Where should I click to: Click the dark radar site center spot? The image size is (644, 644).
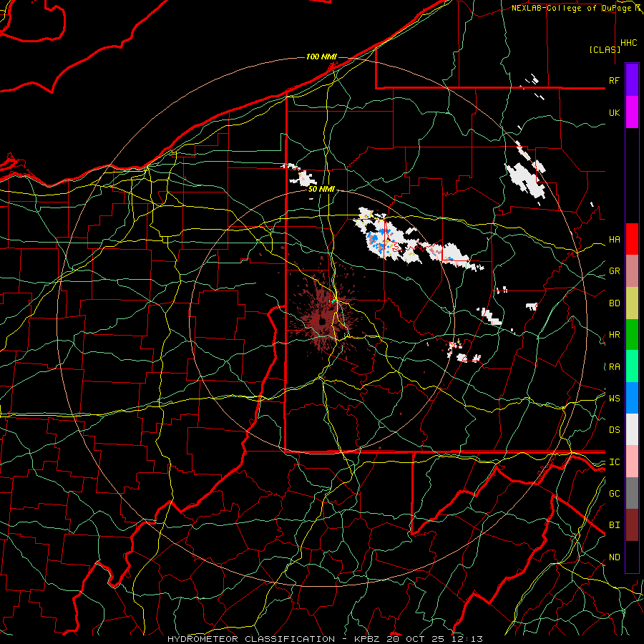(323, 321)
